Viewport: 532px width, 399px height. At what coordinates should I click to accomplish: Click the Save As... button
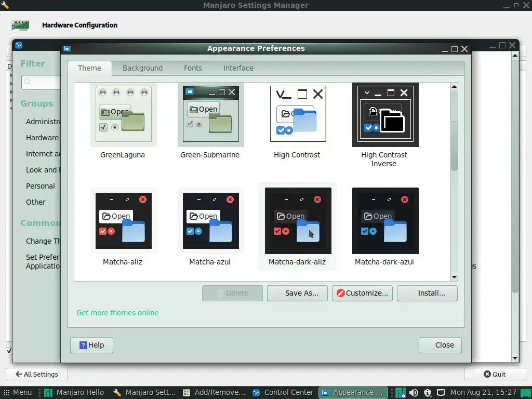pyautogui.click(x=297, y=293)
